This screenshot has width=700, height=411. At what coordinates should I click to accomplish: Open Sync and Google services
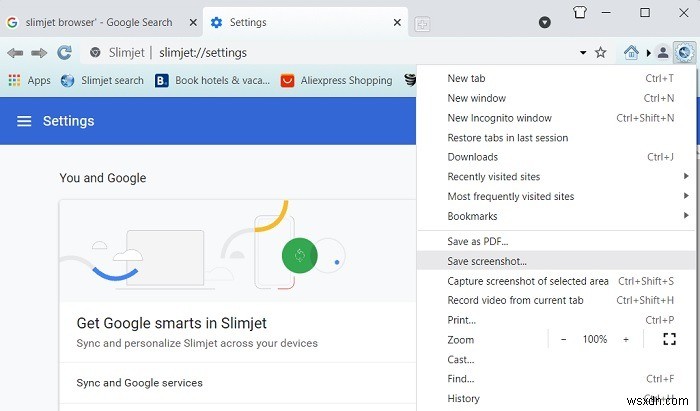click(x=140, y=383)
